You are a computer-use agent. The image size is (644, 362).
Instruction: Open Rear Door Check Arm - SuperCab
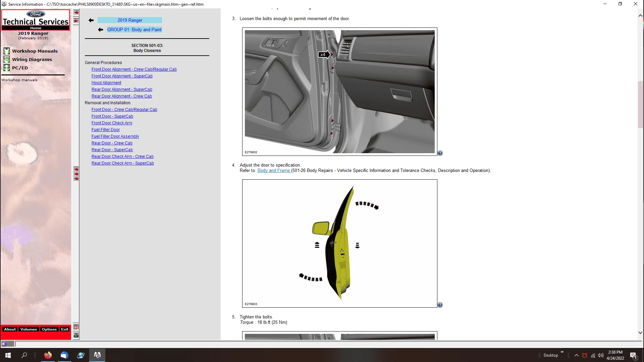pos(123,163)
